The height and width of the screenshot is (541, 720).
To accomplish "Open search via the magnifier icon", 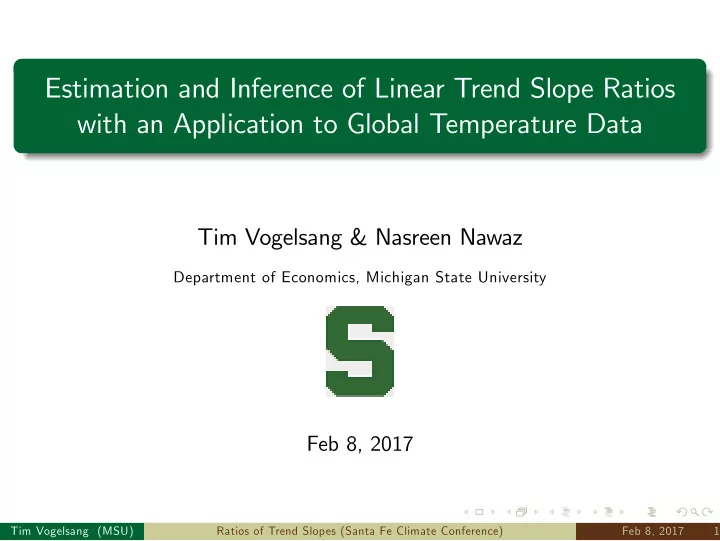I will [x=695, y=512].
